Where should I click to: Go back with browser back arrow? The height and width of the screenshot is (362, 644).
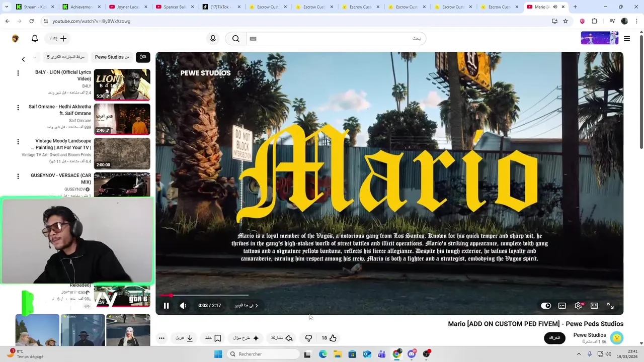(7, 21)
